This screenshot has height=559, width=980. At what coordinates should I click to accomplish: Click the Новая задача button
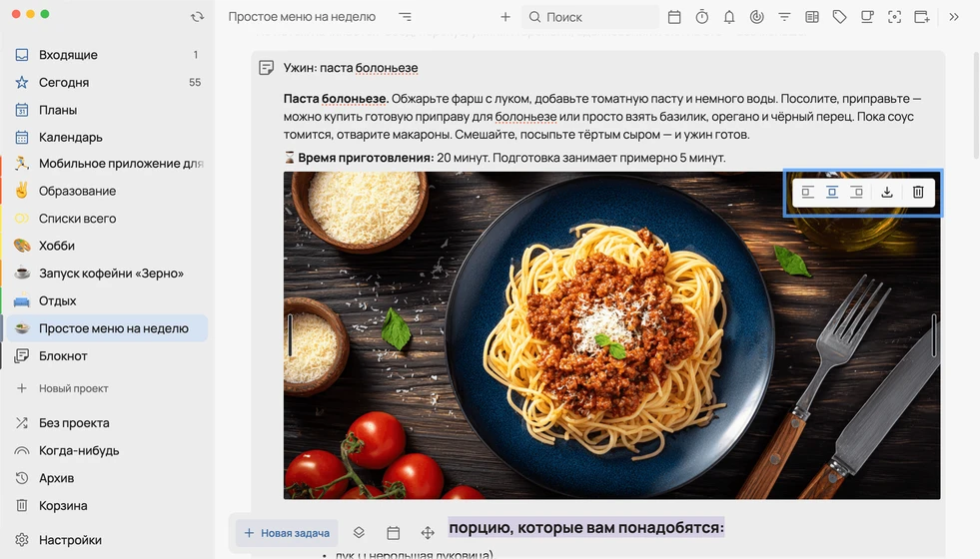[x=287, y=533]
